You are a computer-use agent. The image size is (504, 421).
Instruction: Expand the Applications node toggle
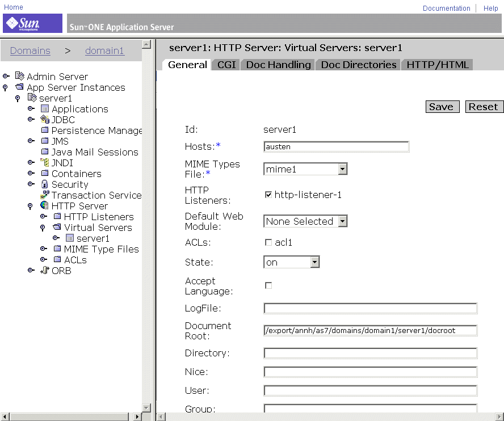(x=31, y=108)
